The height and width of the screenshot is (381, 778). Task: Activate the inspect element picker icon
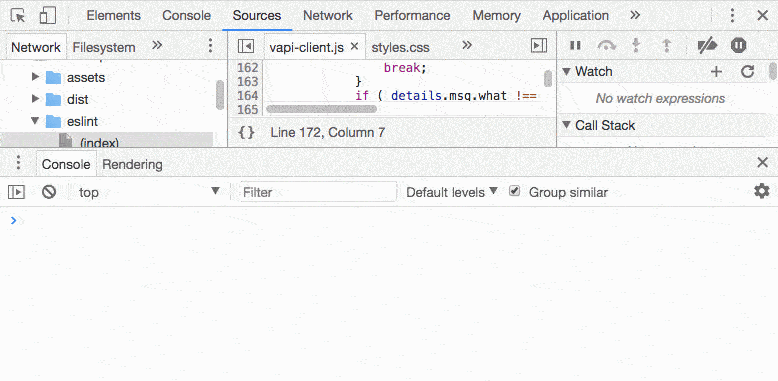[x=18, y=16]
